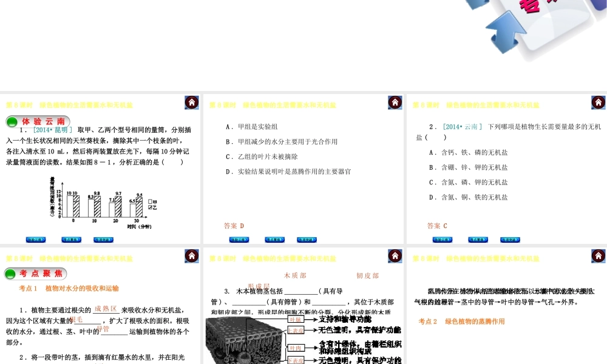Image resolution: width=607 pixels, height=364 pixels.
Task: Click the 考点1 植物对水分的吸收和运输 heading
Action: [69, 289]
